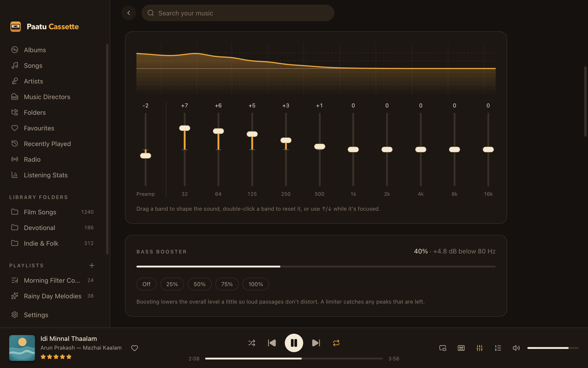Add a new playlist with plus icon
This screenshot has width=588, height=368.
[x=92, y=265]
